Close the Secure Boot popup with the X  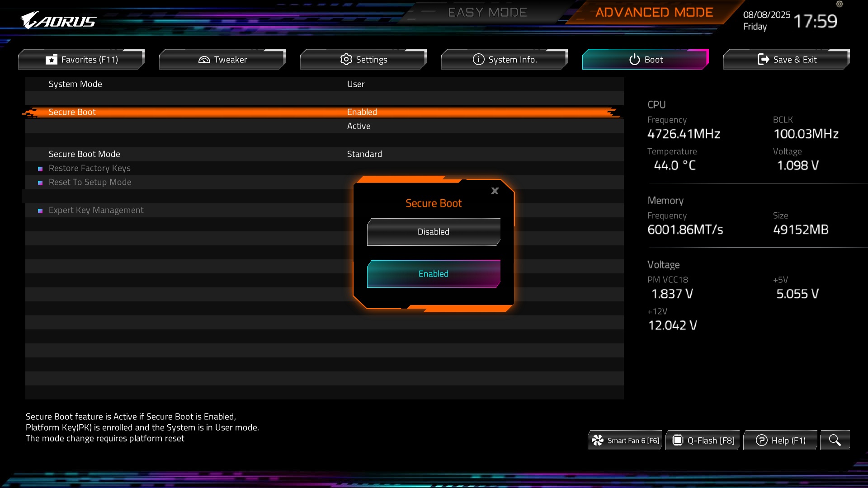tap(495, 191)
